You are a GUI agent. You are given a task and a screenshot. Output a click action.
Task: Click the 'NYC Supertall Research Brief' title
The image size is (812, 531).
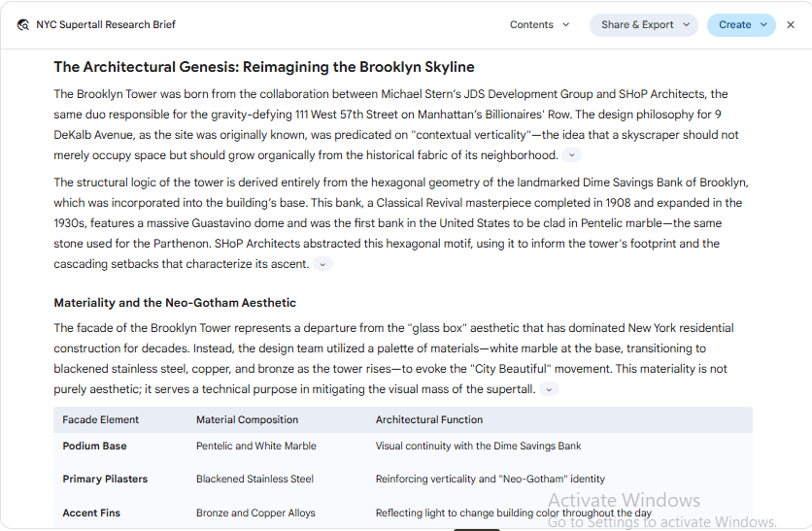[x=106, y=25]
